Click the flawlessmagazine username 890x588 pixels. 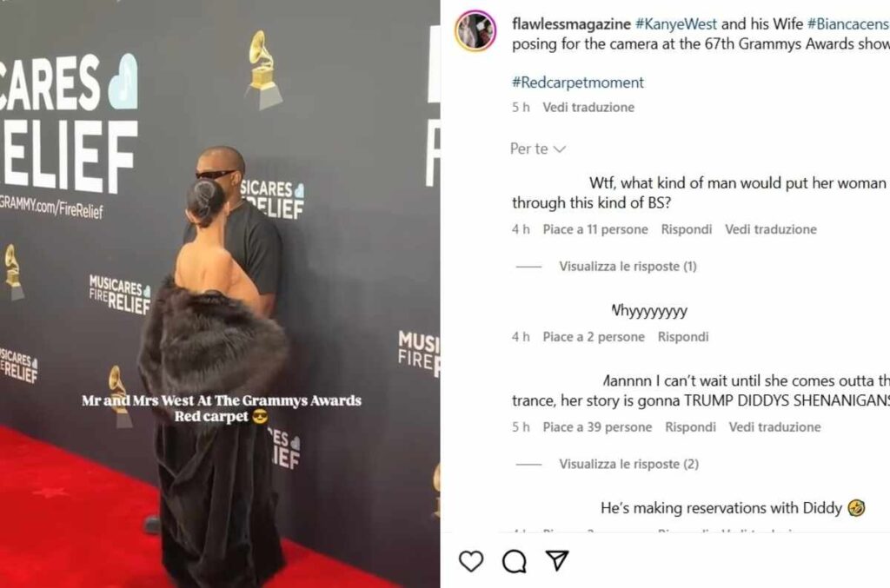(x=571, y=23)
